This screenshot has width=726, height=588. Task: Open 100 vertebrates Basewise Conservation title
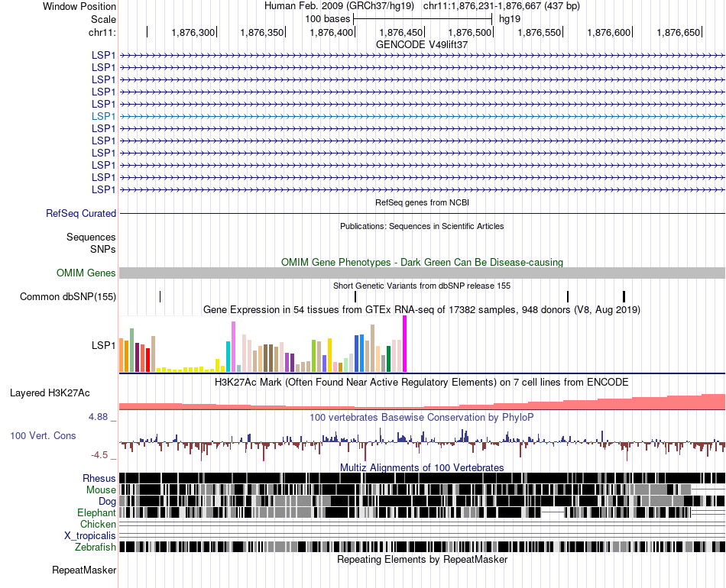click(422, 417)
